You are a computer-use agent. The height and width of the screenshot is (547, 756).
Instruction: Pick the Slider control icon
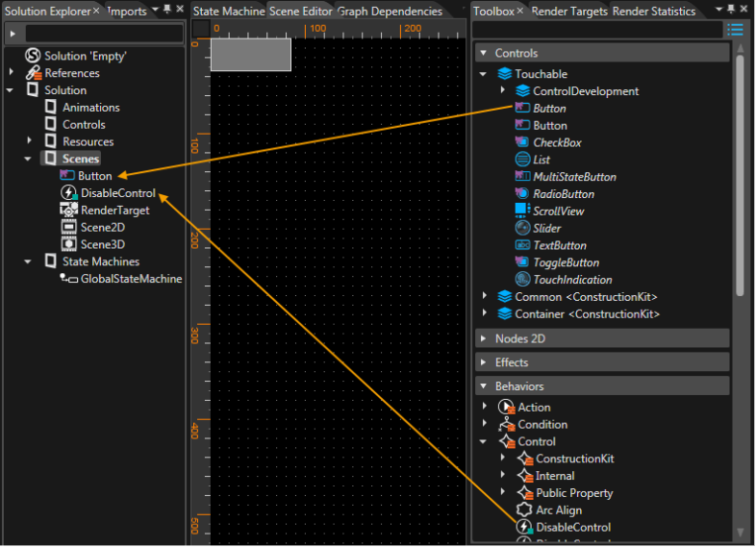point(522,228)
